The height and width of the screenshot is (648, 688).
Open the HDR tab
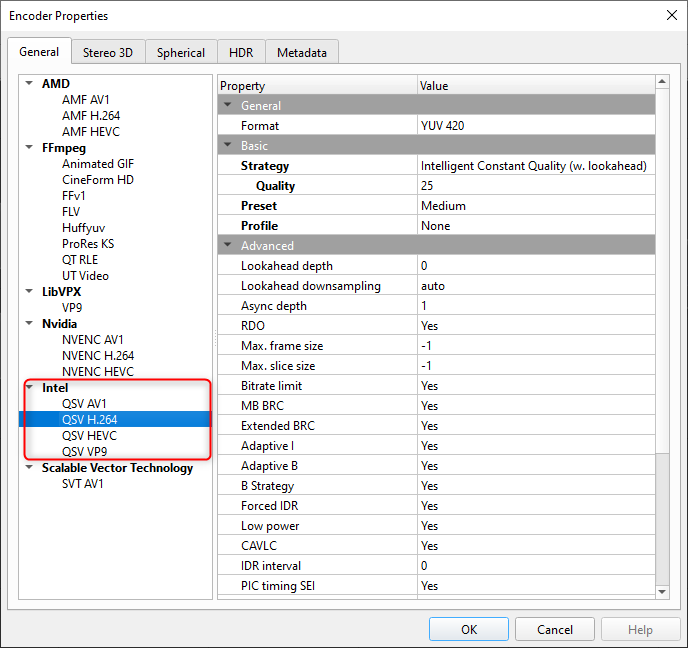coord(240,53)
